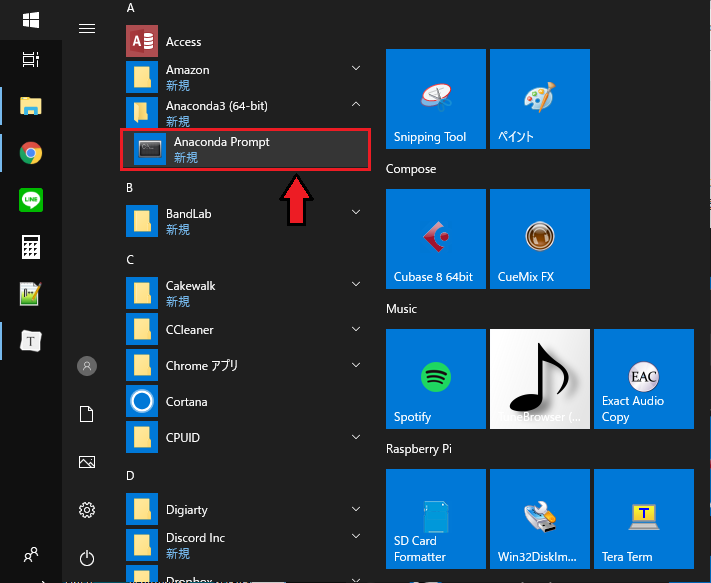This screenshot has width=711, height=583.
Task: Click the Power button
Action: click(x=87, y=558)
